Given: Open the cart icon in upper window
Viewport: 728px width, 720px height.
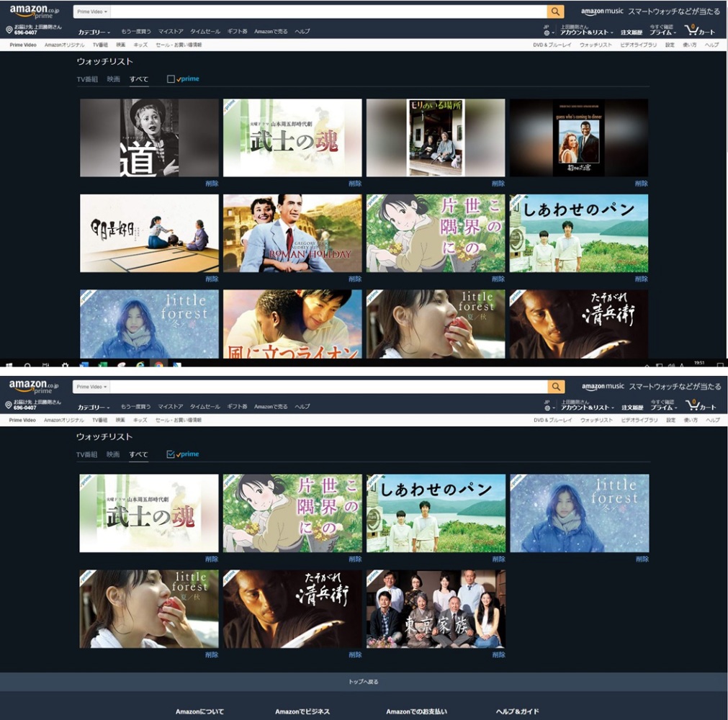Looking at the screenshot, I should (x=700, y=30).
